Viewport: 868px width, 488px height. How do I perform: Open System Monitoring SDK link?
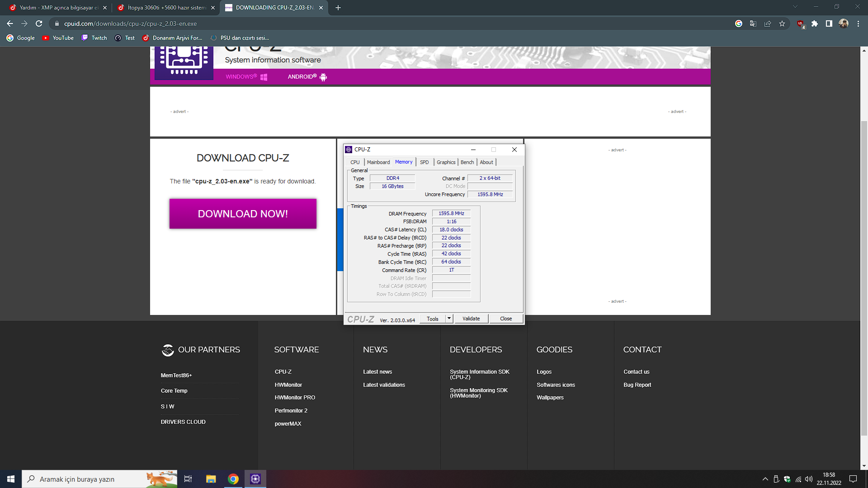(479, 393)
